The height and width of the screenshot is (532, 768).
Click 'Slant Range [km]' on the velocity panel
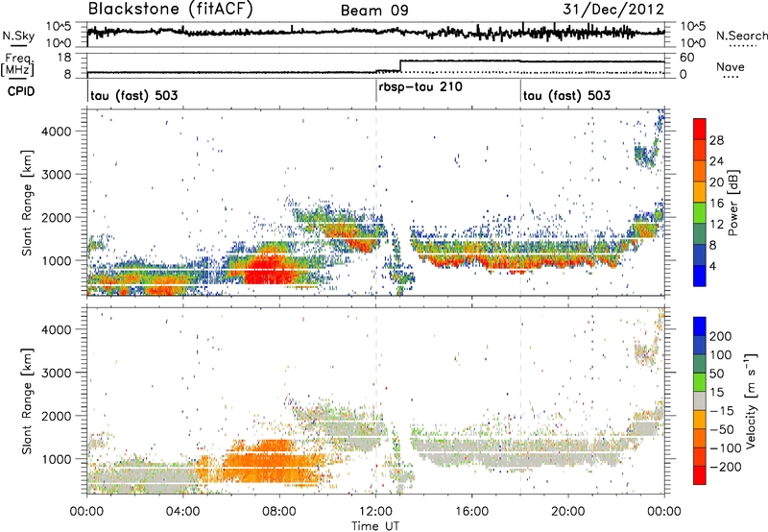pos(27,401)
